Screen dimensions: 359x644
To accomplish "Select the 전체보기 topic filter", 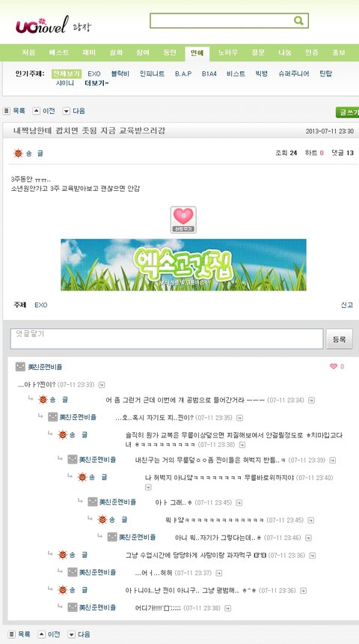I will 67,74.
